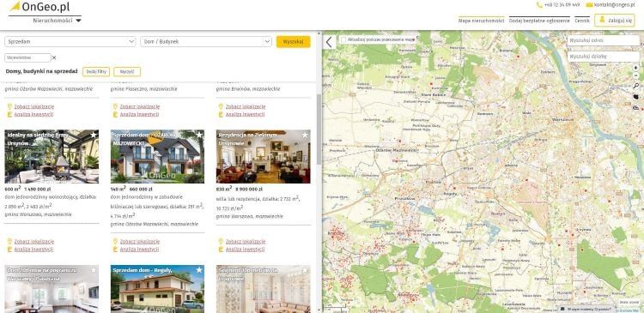Click Warszawa label on the map
The height and width of the screenshot is (313, 644).
pyautogui.click(x=562, y=119)
